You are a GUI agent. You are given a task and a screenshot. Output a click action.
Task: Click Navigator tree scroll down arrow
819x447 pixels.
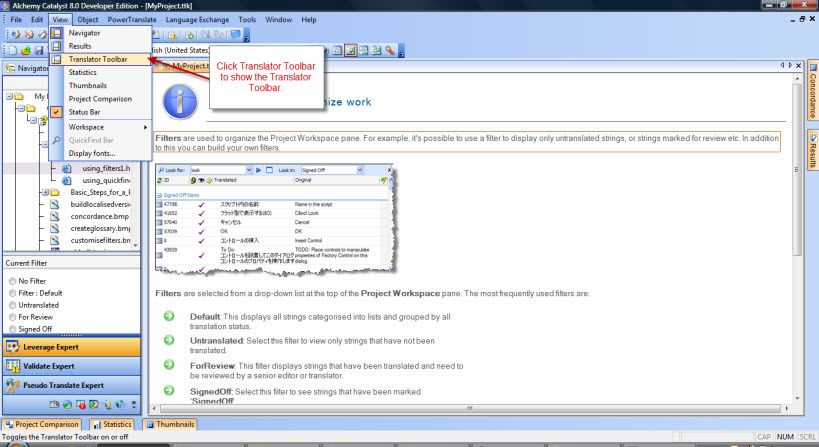[x=136, y=245]
